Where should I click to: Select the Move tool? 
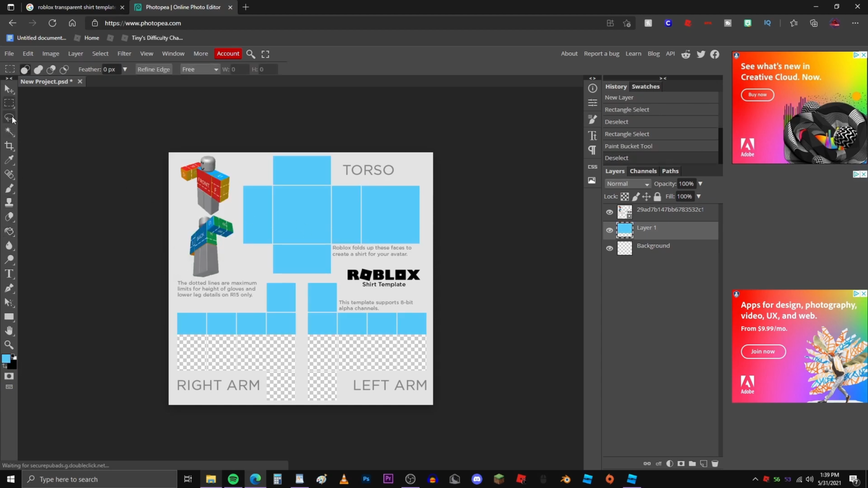[9, 89]
